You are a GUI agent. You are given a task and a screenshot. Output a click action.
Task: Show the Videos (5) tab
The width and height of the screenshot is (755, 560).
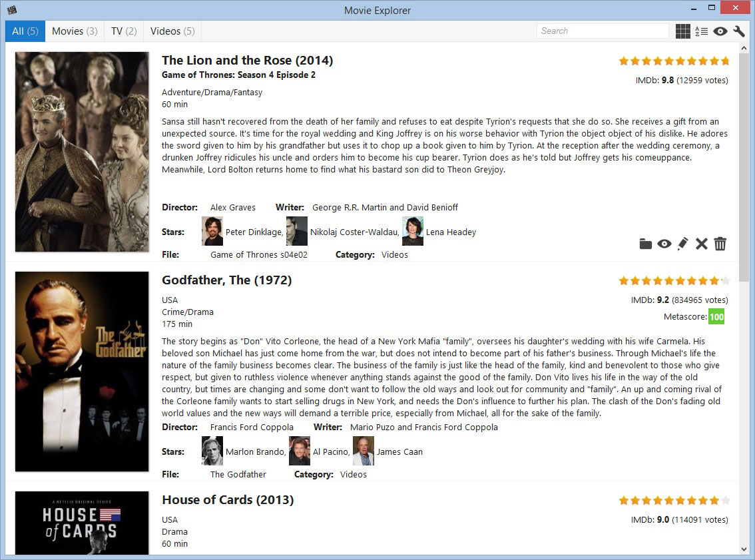pos(172,31)
